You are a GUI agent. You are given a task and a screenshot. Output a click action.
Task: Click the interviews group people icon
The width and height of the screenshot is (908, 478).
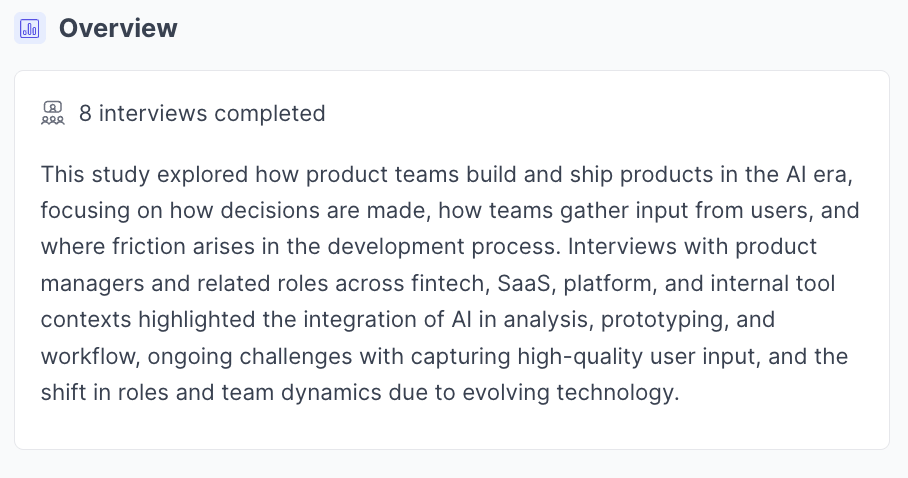click(x=53, y=113)
